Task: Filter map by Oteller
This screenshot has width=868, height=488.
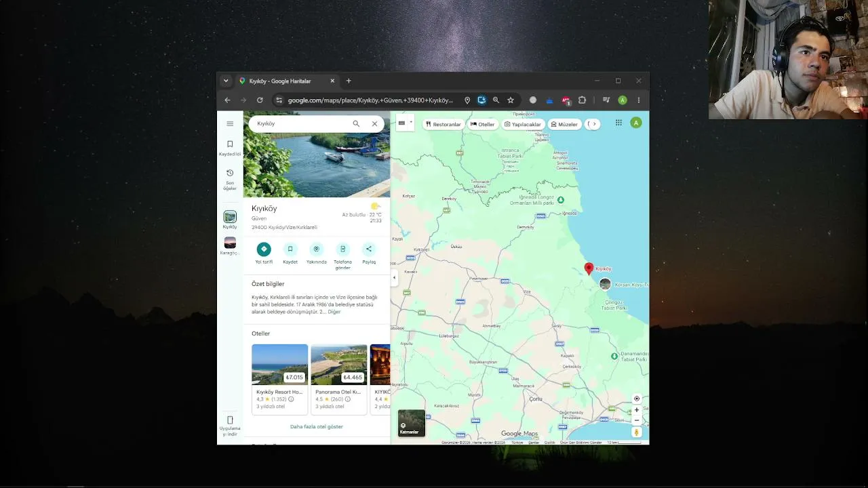Action: [483, 124]
